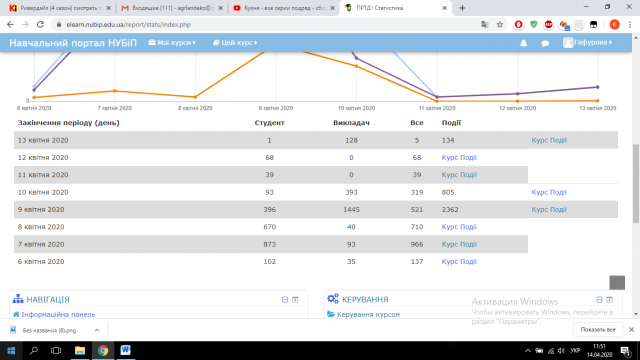Viewport: 640px width, 360px height.
Task: Open Windows Start menu
Action: coord(11,351)
